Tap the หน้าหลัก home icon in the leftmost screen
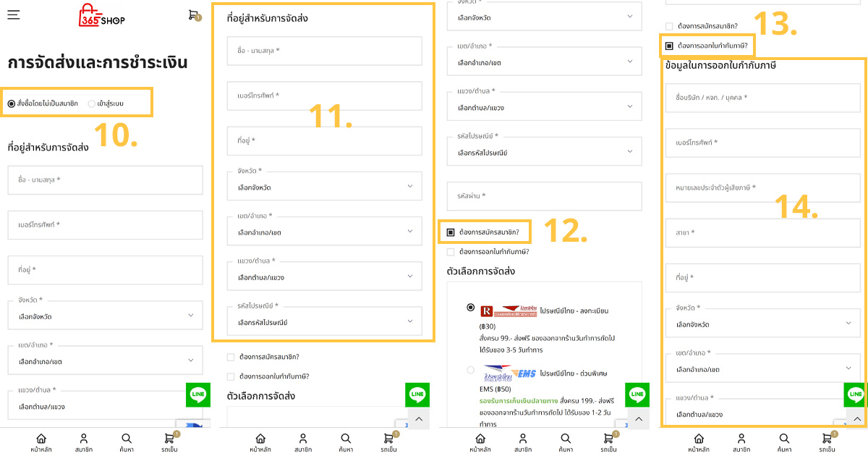 [x=41, y=439]
